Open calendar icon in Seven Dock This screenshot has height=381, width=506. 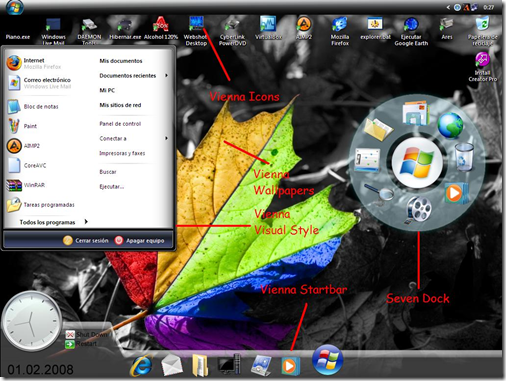click(367, 160)
